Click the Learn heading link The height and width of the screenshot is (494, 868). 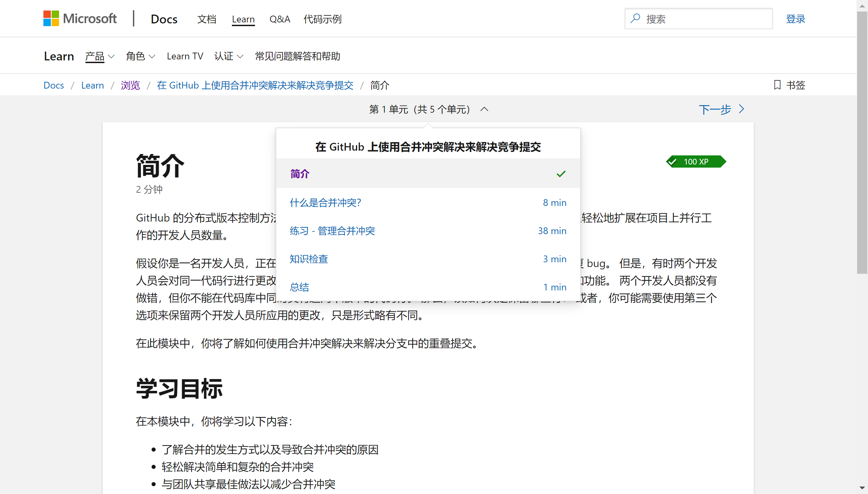59,56
